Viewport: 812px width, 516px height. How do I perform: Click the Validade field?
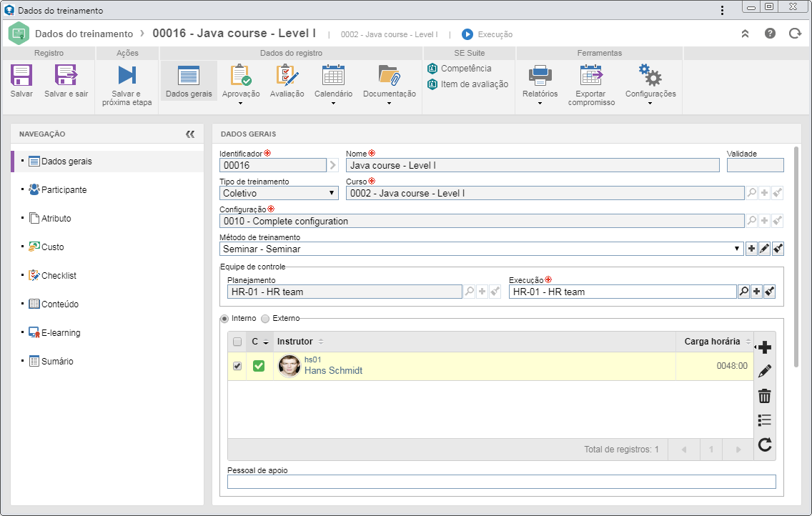coord(755,165)
